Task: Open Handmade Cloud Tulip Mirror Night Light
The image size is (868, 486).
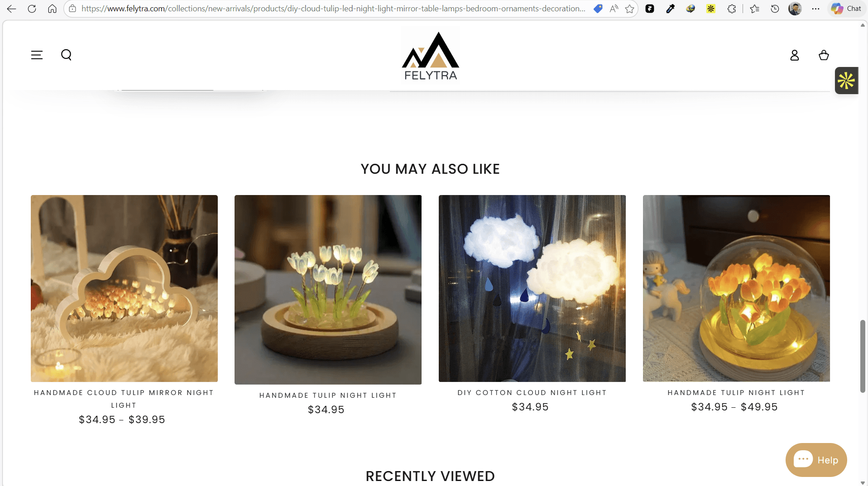Action: pos(124,399)
